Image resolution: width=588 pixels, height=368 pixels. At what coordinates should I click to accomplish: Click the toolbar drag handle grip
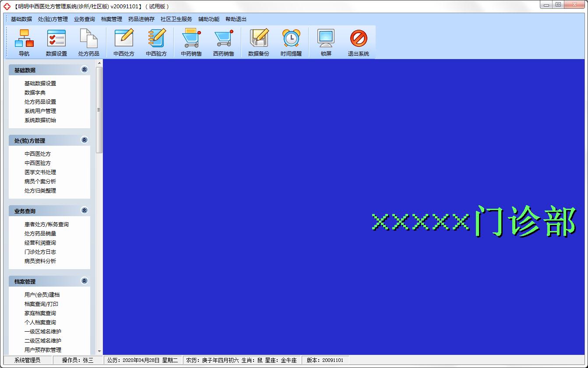[x=7, y=42]
